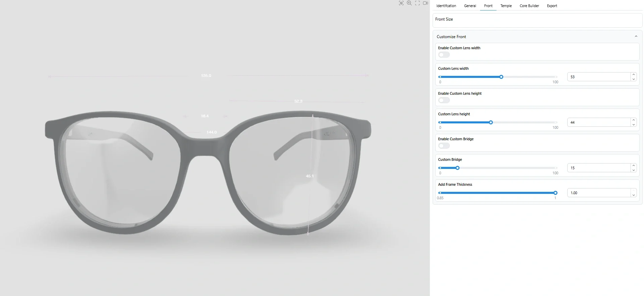
Task: Click the Custom Lens height input showing 44
Action: click(x=599, y=122)
